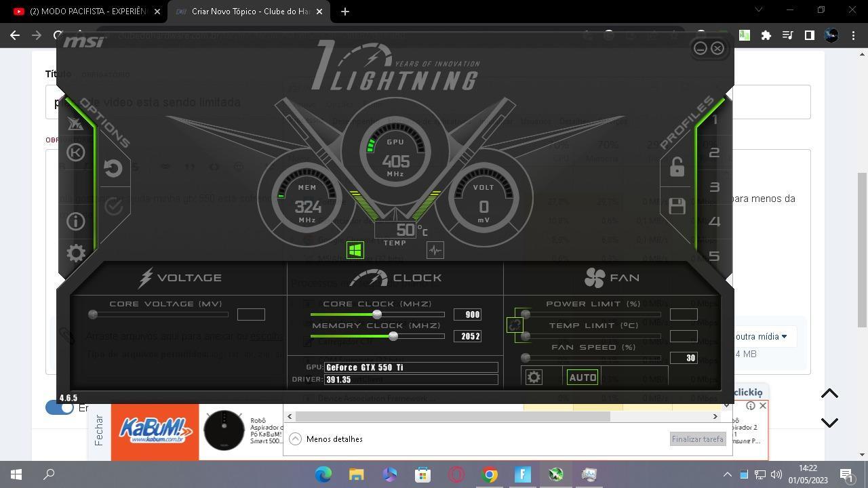
Task: Close the MODO PACIFISTA YouTube tab
Action: tap(157, 12)
